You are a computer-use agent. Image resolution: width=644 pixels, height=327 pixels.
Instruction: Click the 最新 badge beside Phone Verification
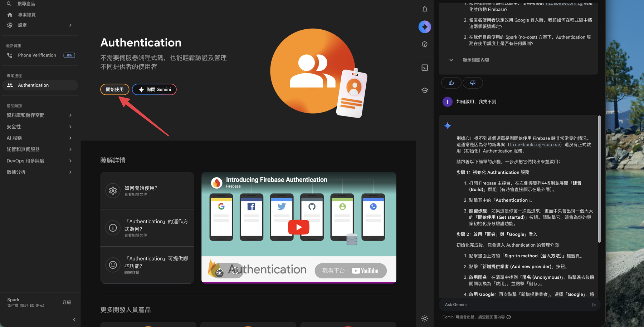pyautogui.click(x=69, y=55)
